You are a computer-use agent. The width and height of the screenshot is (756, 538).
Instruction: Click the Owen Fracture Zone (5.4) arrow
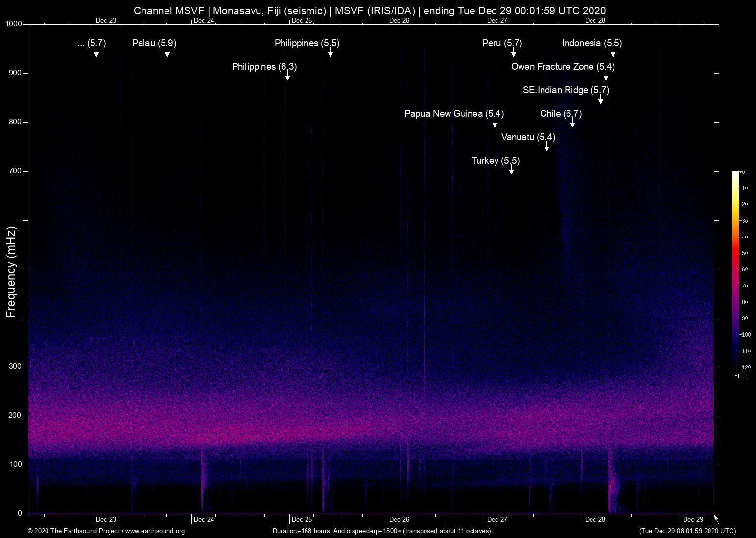606,77
